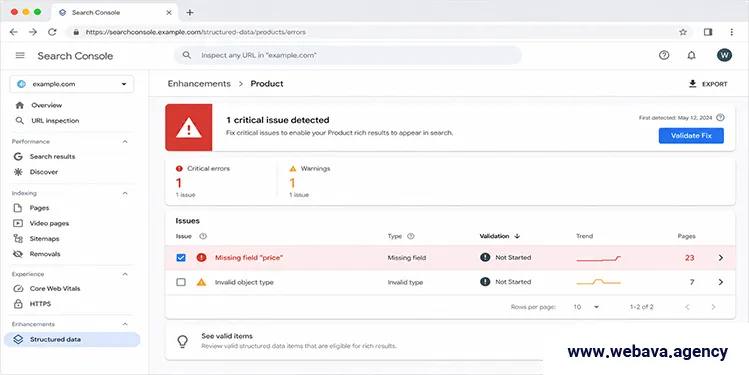Viewport: 749px width, 375px height.
Task: Click the help question mark icon
Action: pos(664,55)
